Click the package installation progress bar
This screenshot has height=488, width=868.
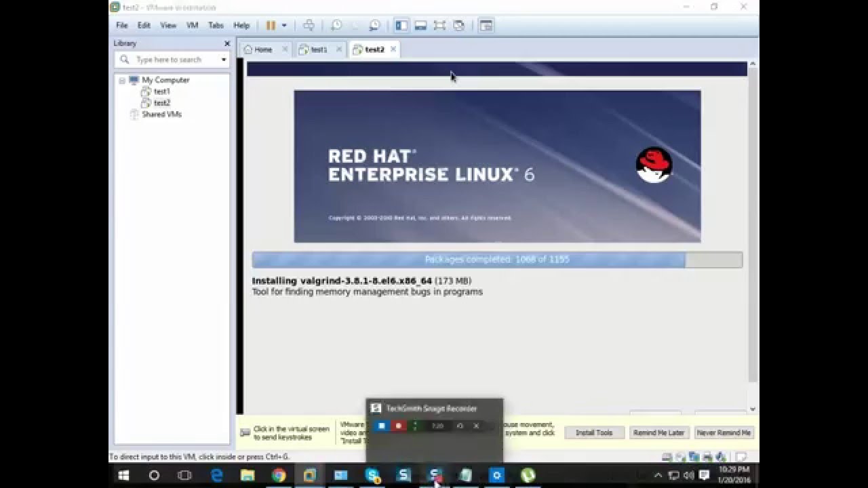(x=497, y=260)
